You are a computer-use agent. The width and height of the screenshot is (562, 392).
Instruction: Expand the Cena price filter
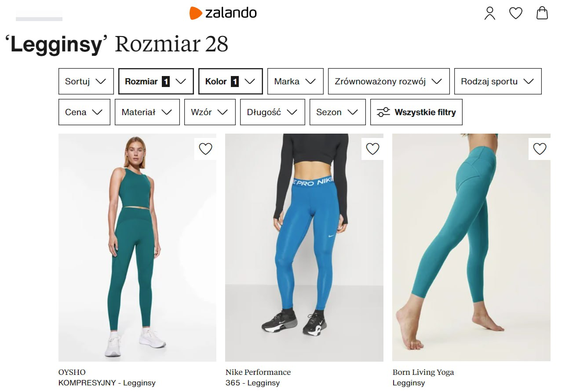[x=84, y=112]
